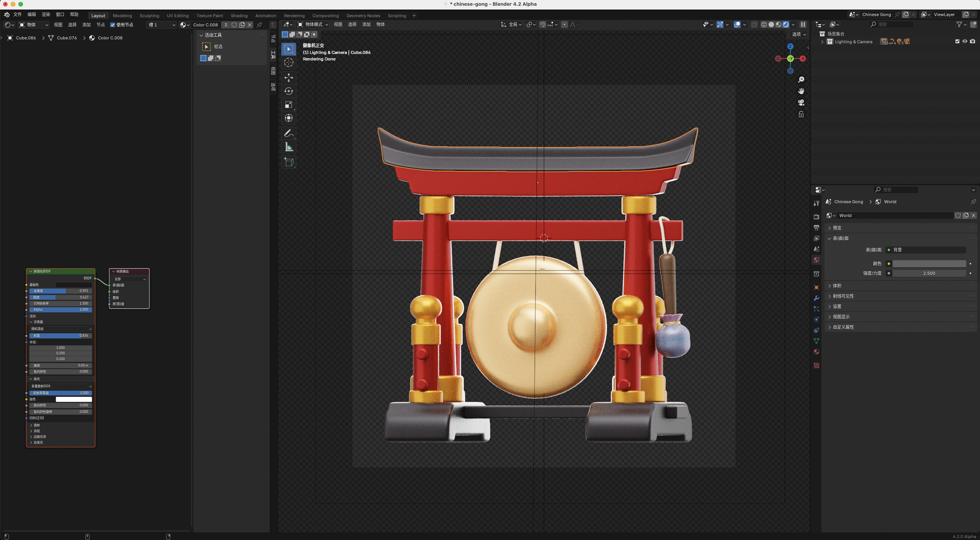Image resolution: width=980 pixels, height=540 pixels.
Task: Select the Move tool
Action: [x=289, y=78]
